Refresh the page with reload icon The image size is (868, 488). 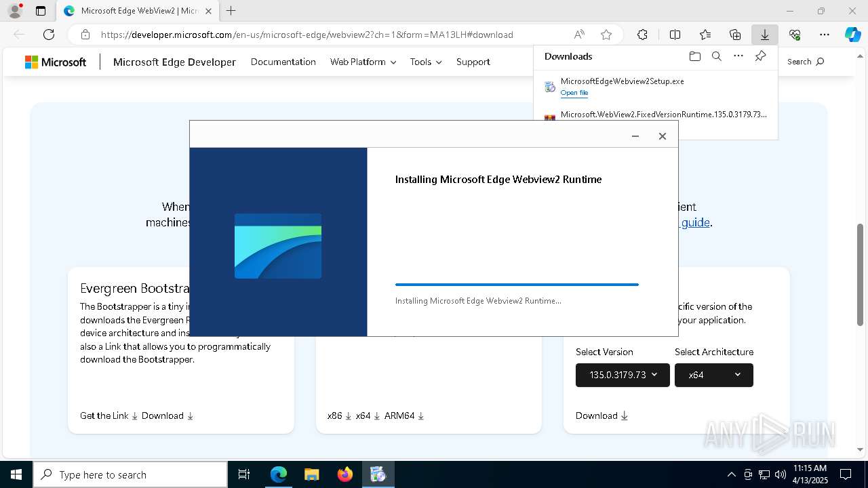click(49, 35)
